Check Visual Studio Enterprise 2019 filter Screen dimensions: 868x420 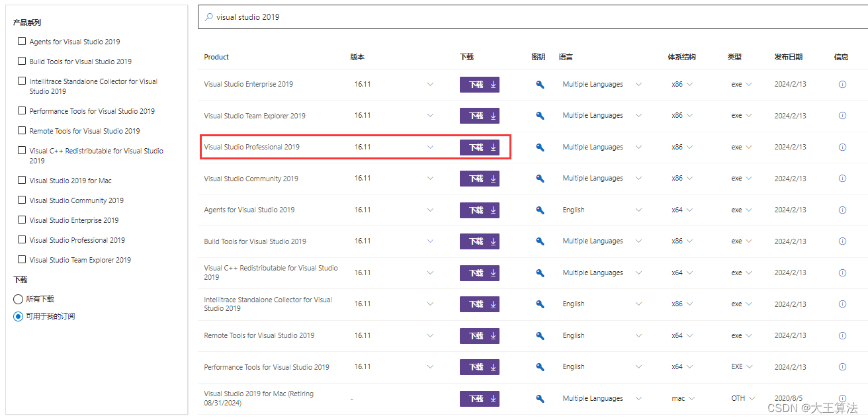pyautogui.click(x=22, y=220)
